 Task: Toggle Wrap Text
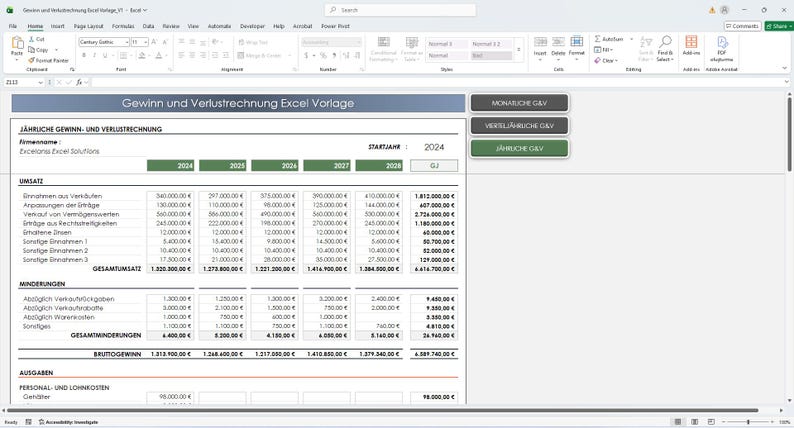click(x=253, y=43)
